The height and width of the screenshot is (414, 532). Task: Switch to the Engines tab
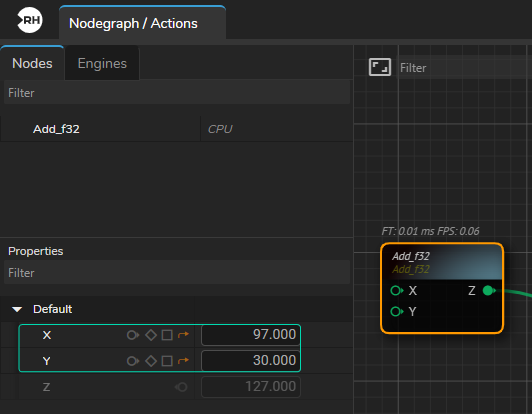(102, 63)
